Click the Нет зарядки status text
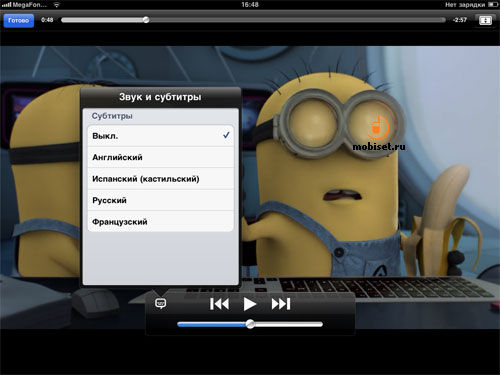This screenshot has height=375, width=500. (465, 5)
